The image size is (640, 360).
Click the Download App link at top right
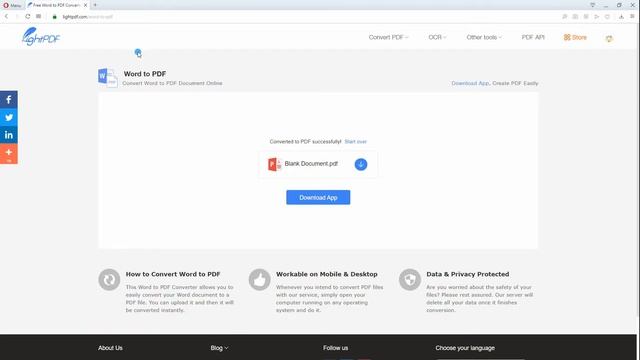[470, 83]
